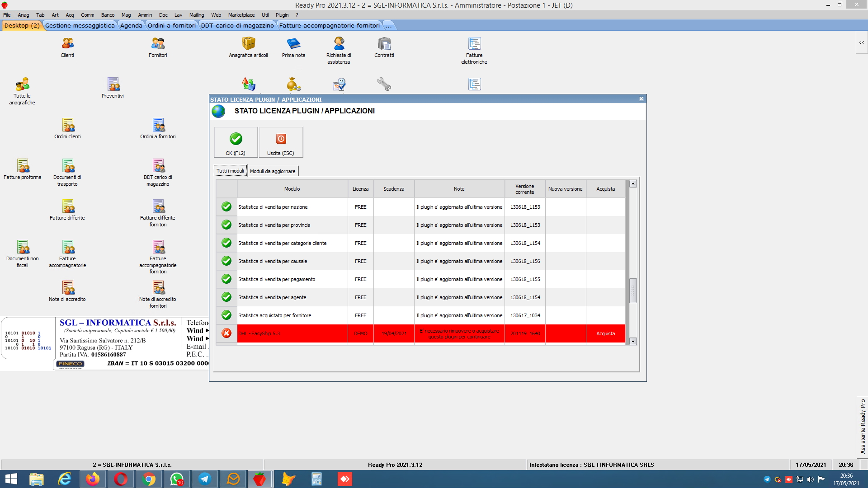The height and width of the screenshot is (488, 868).
Task: Open Fatture differite fornitori icon
Action: (158, 213)
